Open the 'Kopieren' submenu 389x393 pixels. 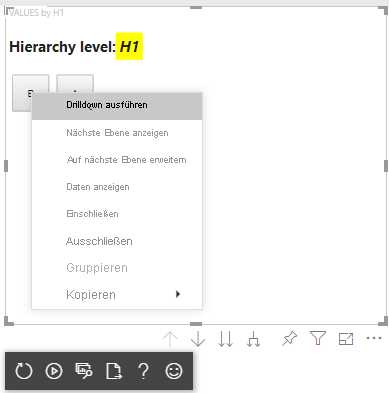click(117, 295)
